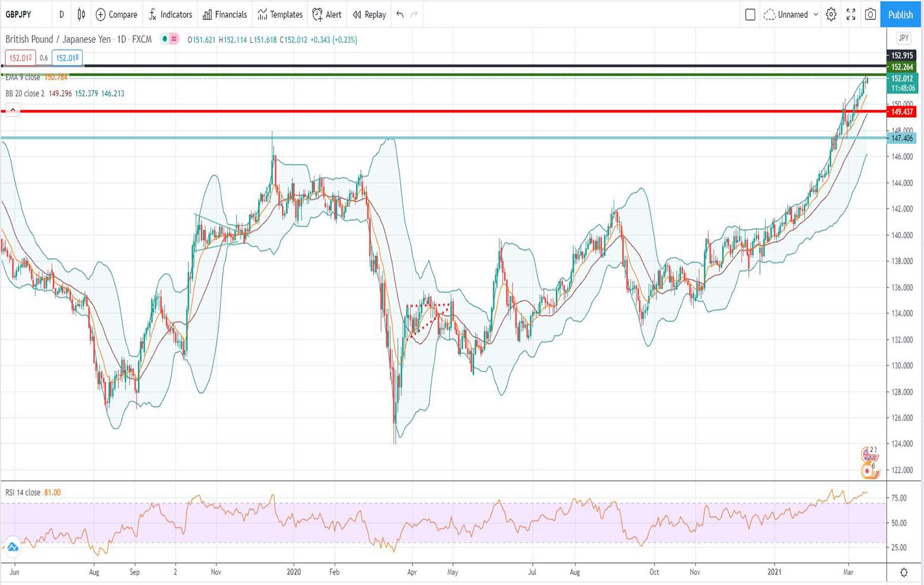
Task: Collapse the indicator legend with the chevron
Action: click(x=12, y=109)
